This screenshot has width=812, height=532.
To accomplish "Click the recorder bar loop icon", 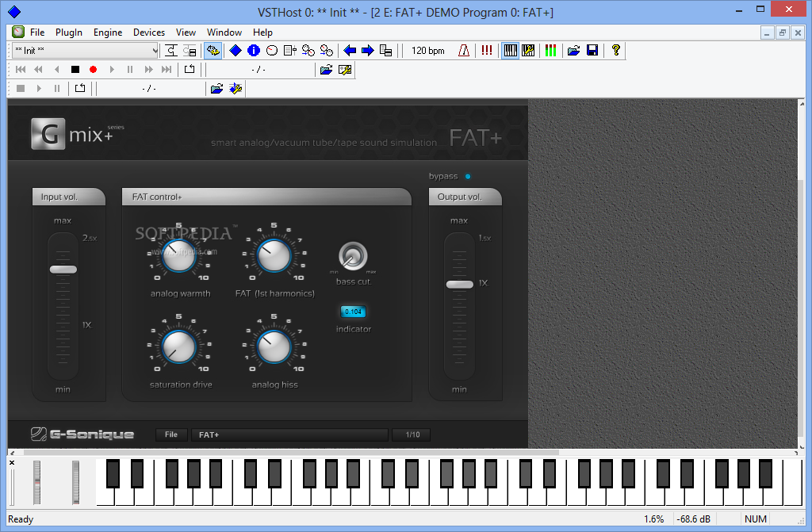I will 80,89.
